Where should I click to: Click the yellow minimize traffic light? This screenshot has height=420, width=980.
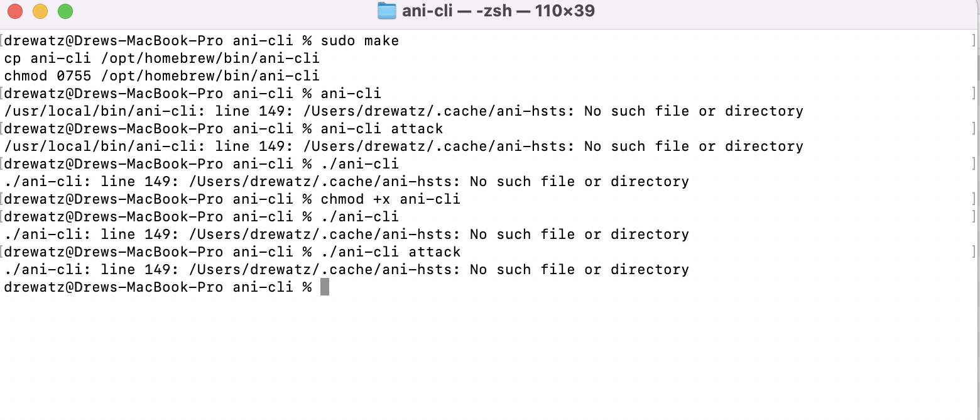tap(39, 11)
